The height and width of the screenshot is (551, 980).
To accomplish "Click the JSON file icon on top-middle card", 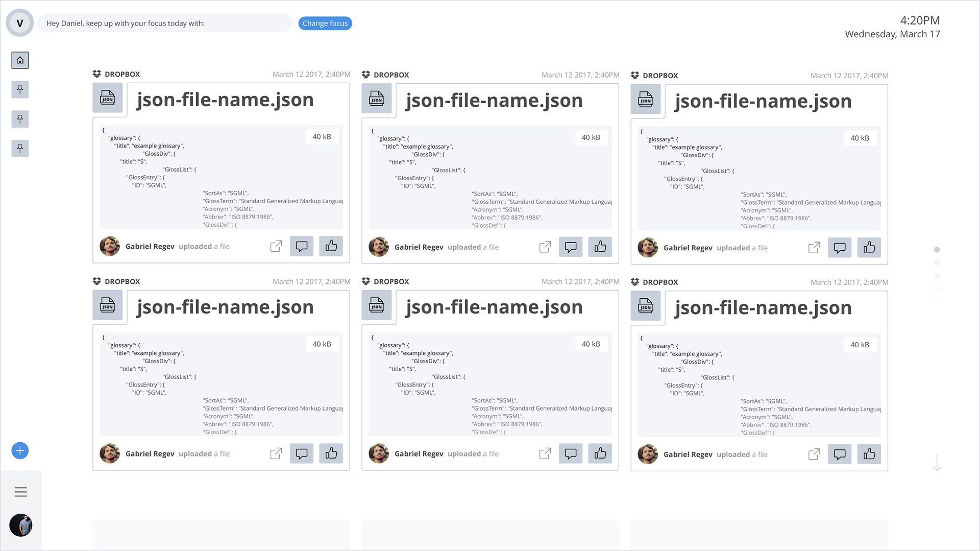I will 377,98.
